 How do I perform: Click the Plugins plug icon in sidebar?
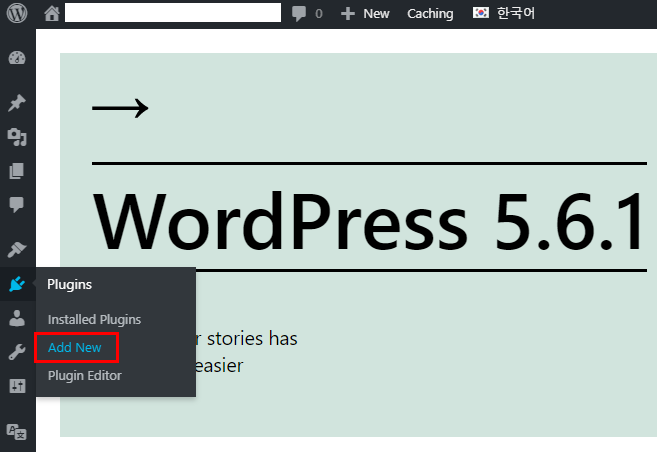point(17,284)
